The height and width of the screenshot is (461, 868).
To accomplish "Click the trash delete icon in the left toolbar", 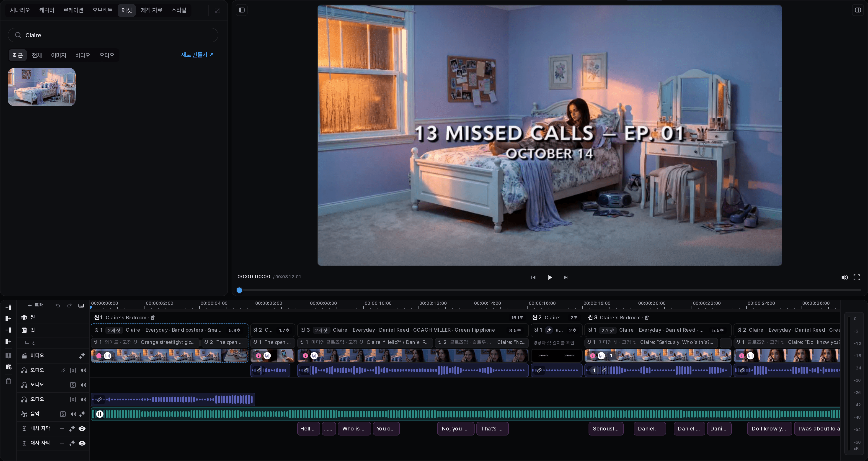I will [8, 381].
